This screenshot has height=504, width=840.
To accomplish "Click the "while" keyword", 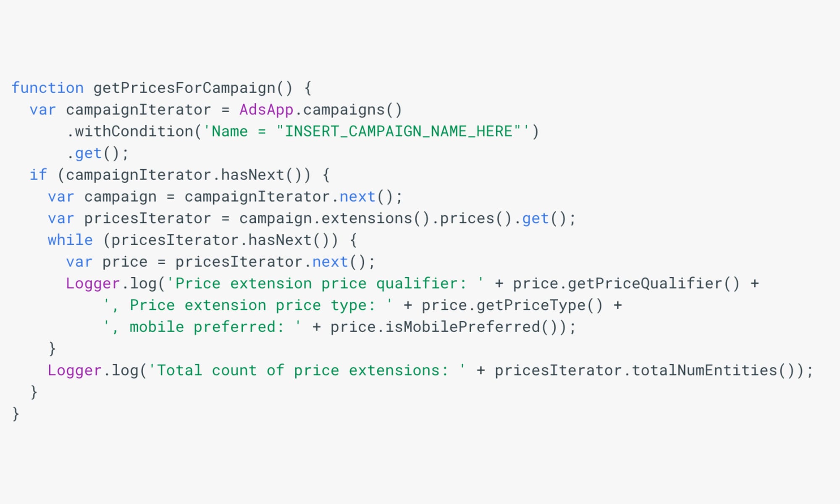I will 70,240.
